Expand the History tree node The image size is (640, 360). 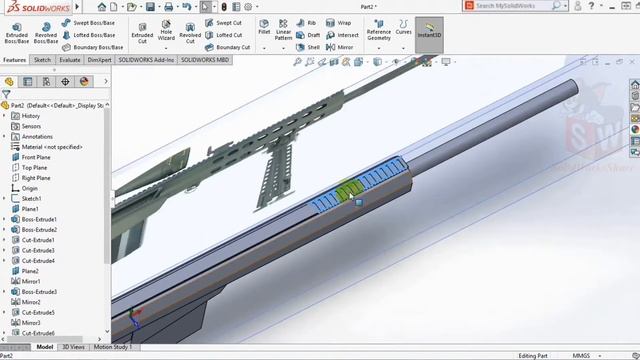click(x=4, y=116)
